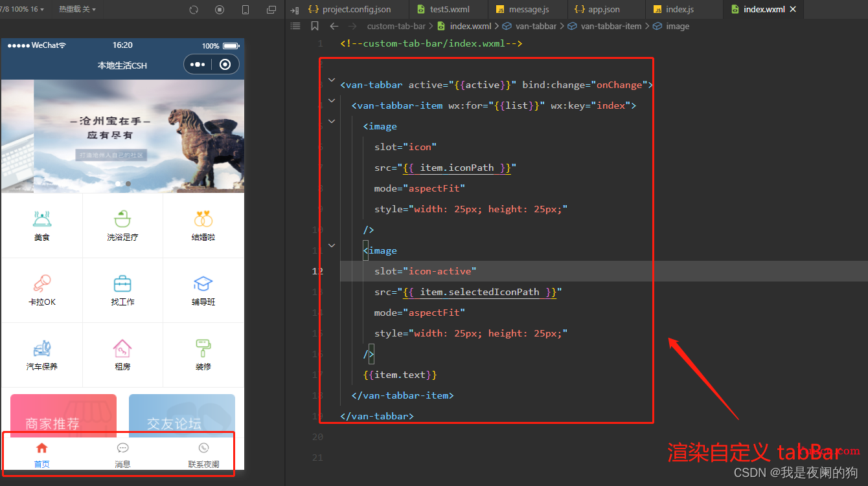Open the 辅导班 category icon

[x=203, y=283]
